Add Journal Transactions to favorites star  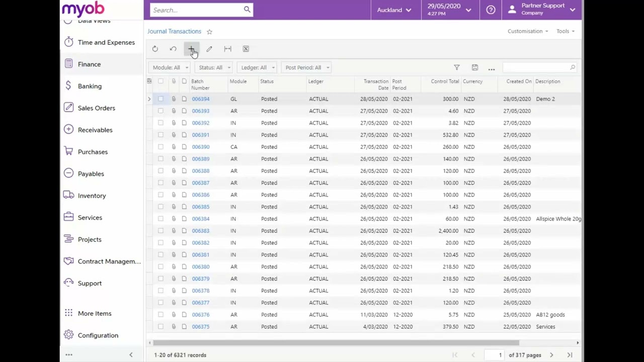tap(209, 32)
